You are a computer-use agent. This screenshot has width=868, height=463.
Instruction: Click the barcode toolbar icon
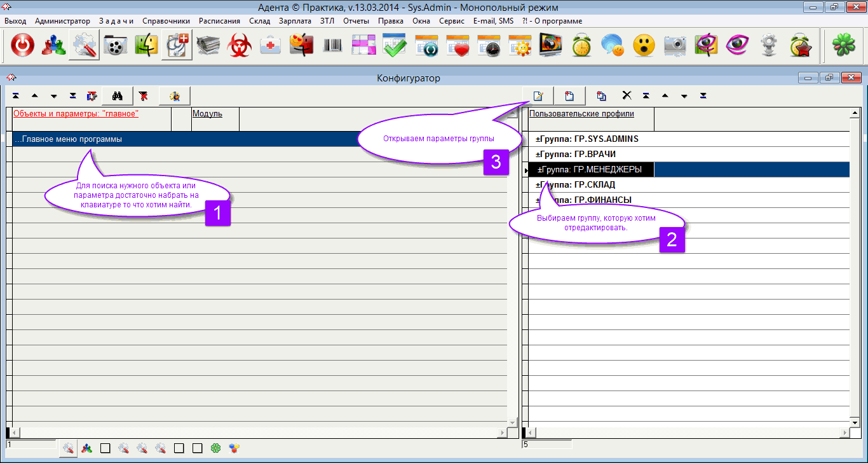[x=333, y=45]
